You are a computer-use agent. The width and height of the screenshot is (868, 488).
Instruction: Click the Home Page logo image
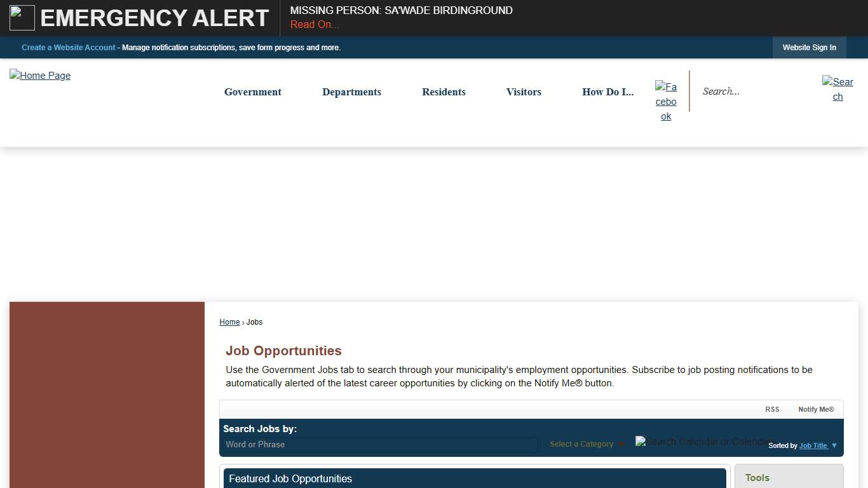pyautogui.click(x=40, y=76)
